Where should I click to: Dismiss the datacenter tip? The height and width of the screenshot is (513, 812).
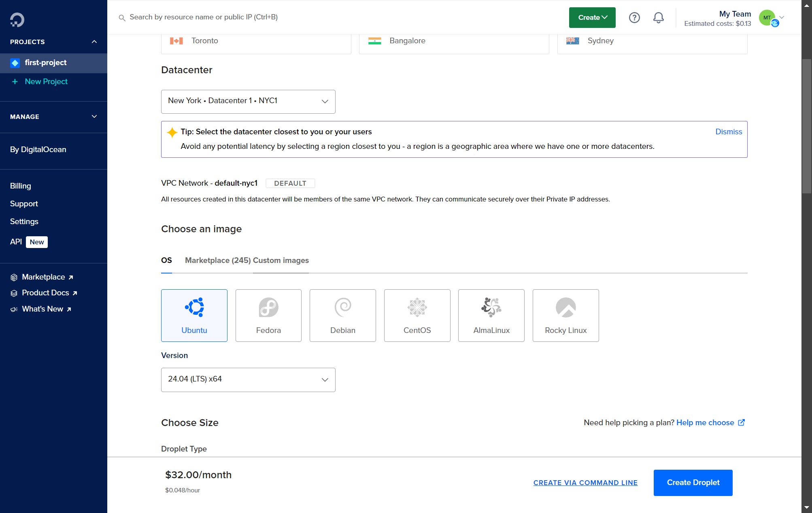pyautogui.click(x=729, y=132)
